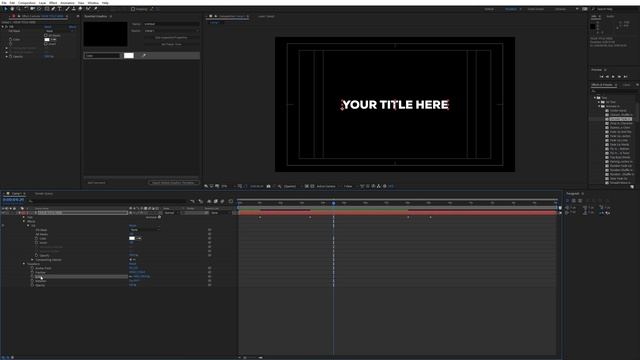Screen dimensions: 640x360
Task: Center align paragraph text
Action: point(574,200)
